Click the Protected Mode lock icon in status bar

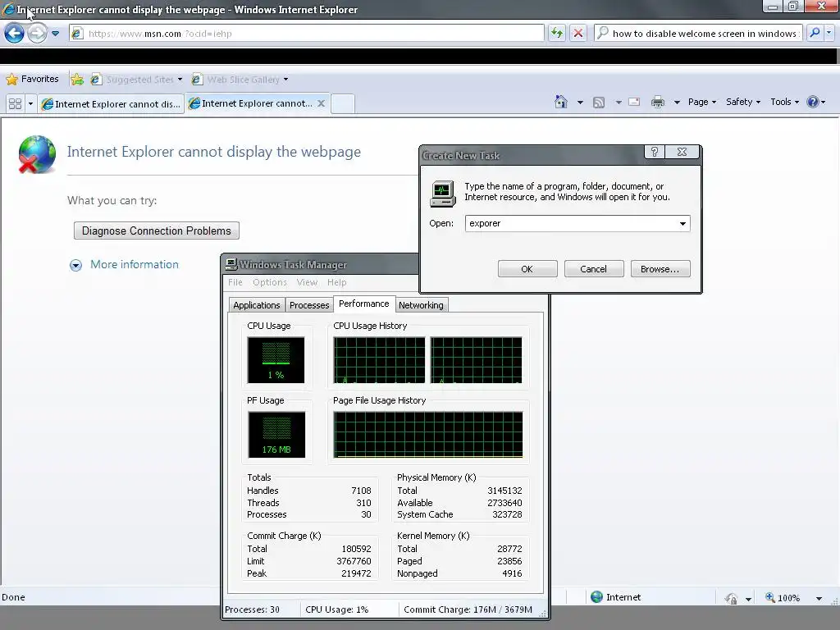coord(731,598)
